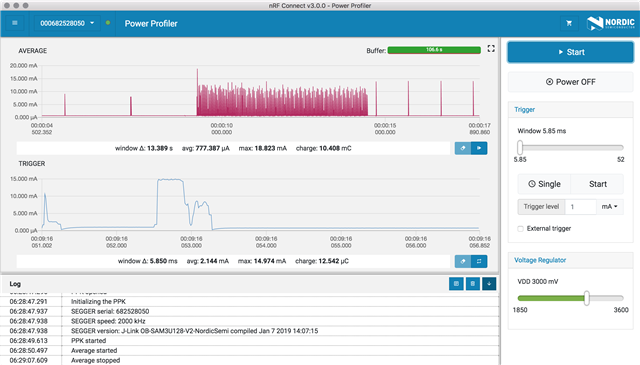Image resolution: width=640 pixels, height=365 pixels.
Task: Select Single trigger mode
Action: [x=544, y=184]
